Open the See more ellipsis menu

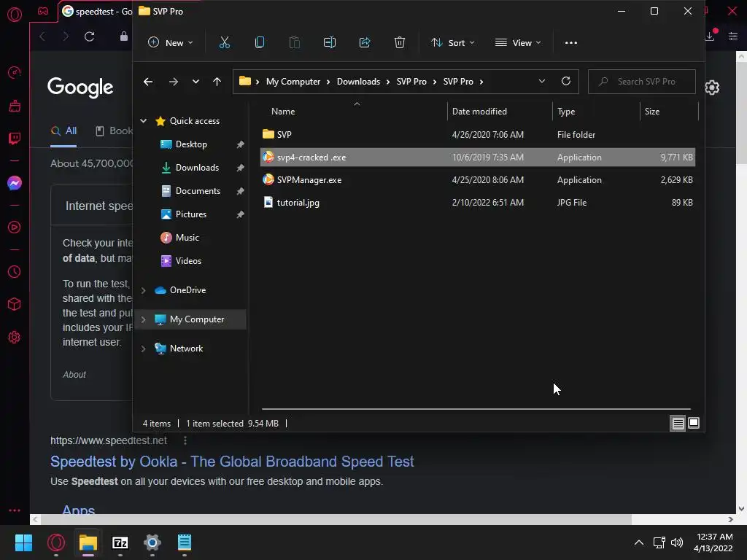[x=570, y=43]
